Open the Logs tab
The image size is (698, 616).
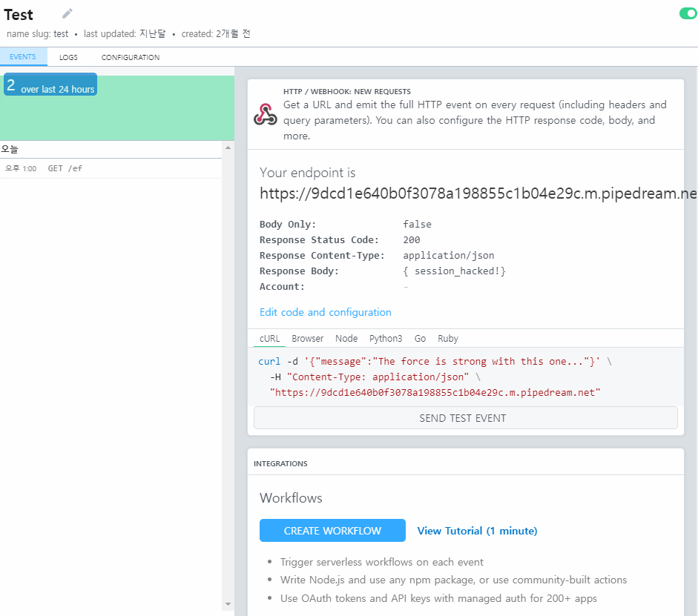tap(68, 57)
